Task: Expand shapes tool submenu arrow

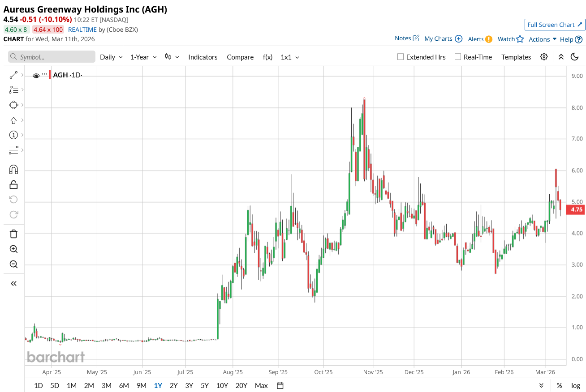Action: (x=22, y=105)
